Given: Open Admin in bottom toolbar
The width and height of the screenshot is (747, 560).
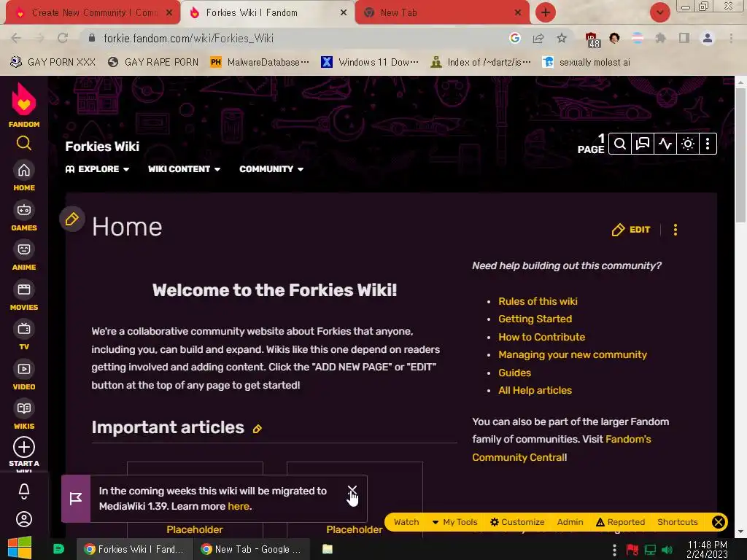Looking at the screenshot, I should point(570,522).
